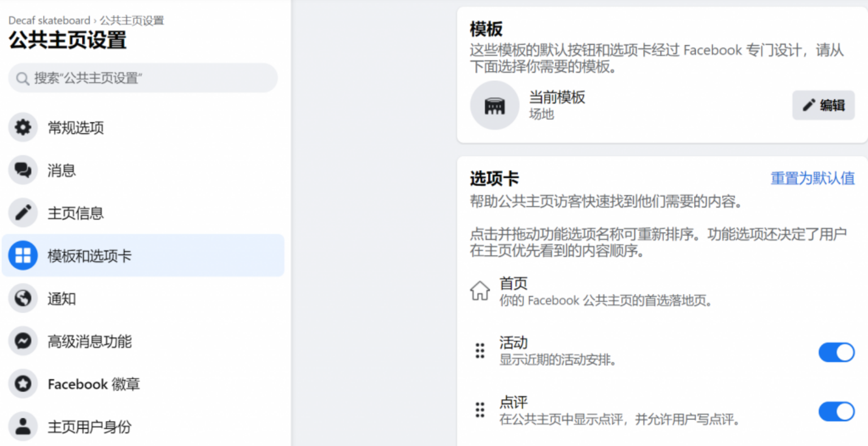Turn off the 活动 tab toggle
The height and width of the screenshot is (446, 868).
tap(836, 352)
